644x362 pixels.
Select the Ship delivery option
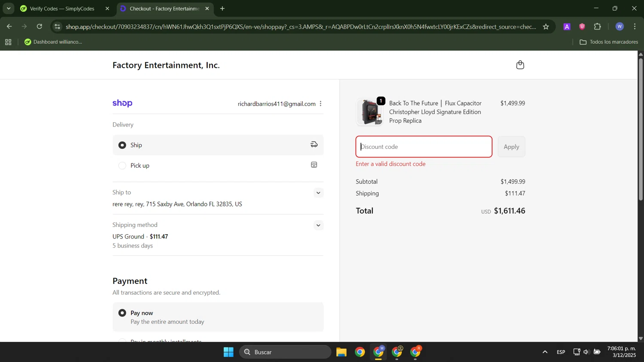point(218,145)
